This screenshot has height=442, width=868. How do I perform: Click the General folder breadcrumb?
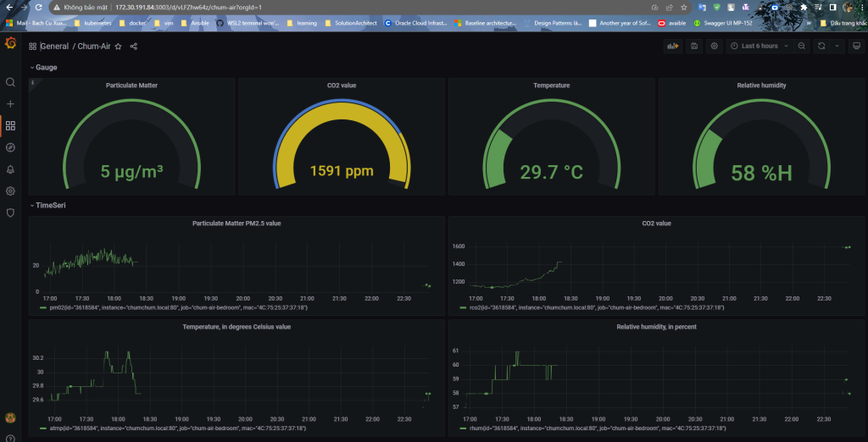coord(54,47)
